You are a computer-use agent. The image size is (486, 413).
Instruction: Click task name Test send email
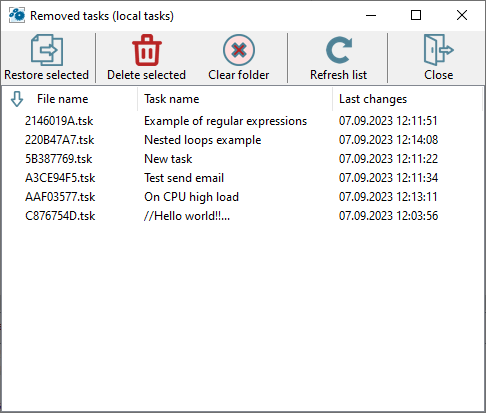(x=184, y=178)
